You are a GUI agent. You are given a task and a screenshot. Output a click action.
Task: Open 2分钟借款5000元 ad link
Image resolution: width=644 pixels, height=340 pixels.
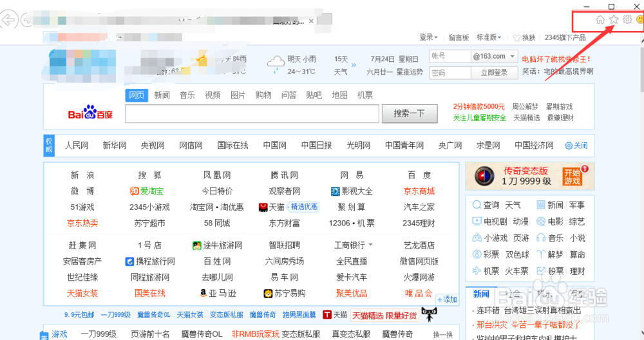(x=479, y=107)
